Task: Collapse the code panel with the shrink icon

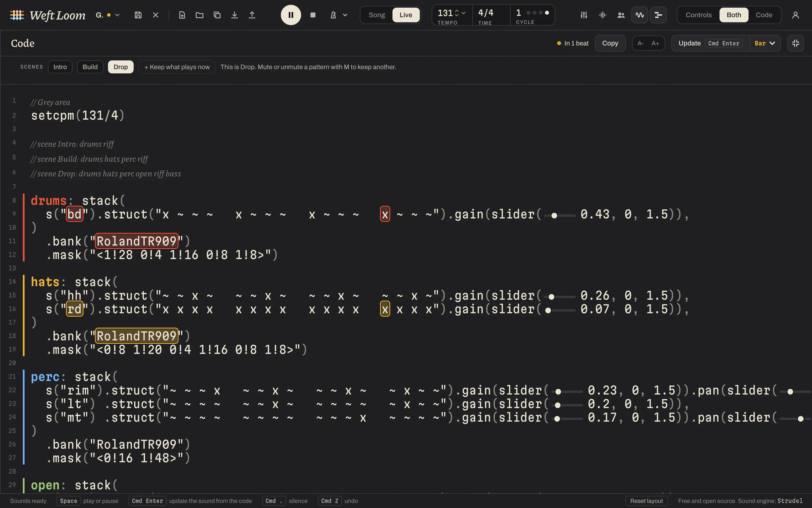Action: point(796,43)
